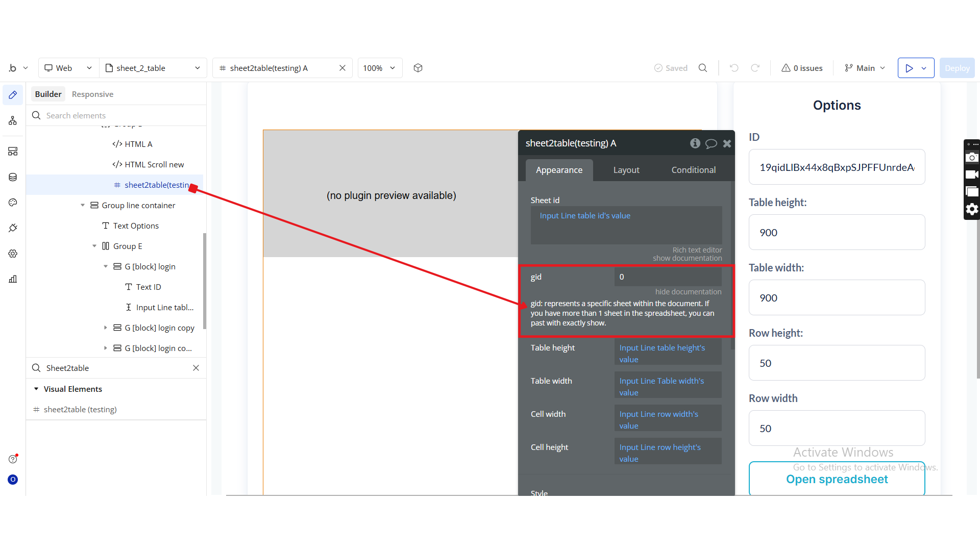Open the Logs chart icon
The image size is (980, 551).
tap(13, 279)
